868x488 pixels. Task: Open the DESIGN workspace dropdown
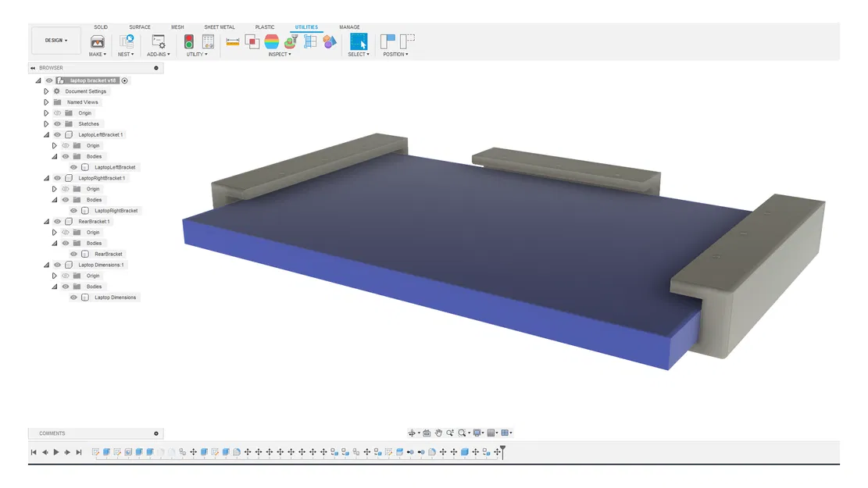point(56,41)
